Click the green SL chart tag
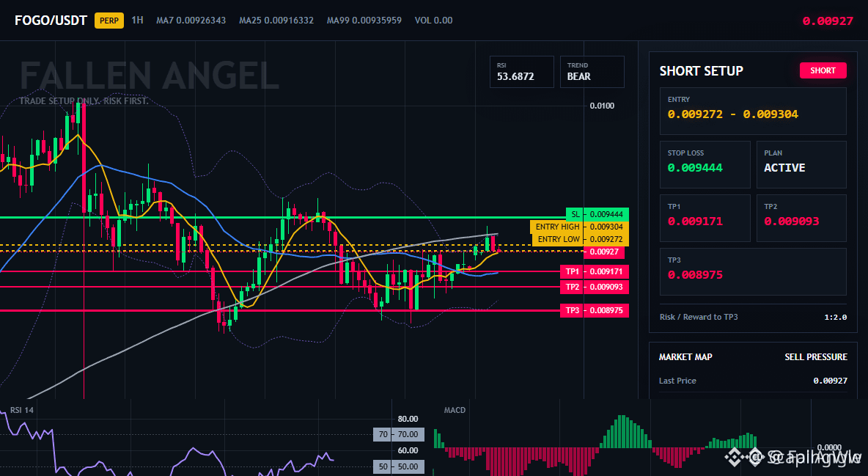The image size is (868, 476). click(597, 214)
